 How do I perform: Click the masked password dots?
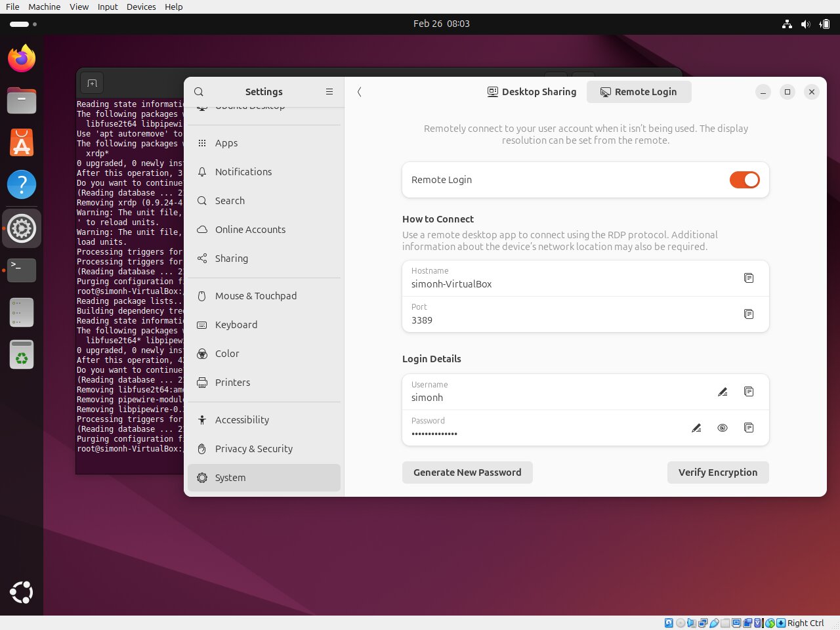click(x=434, y=434)
